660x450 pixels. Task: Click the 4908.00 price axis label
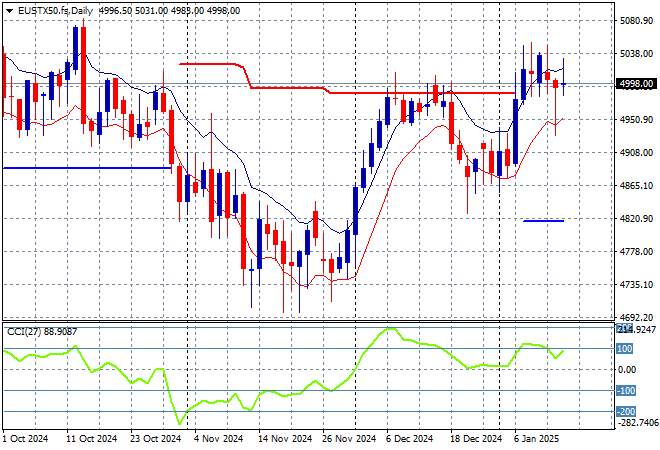coord(636,152)
